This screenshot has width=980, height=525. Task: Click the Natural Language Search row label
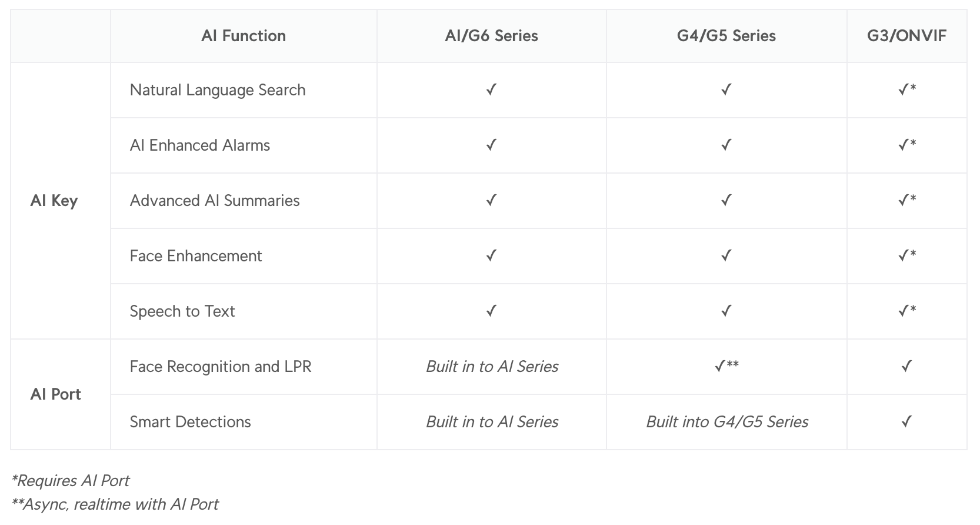218,90
